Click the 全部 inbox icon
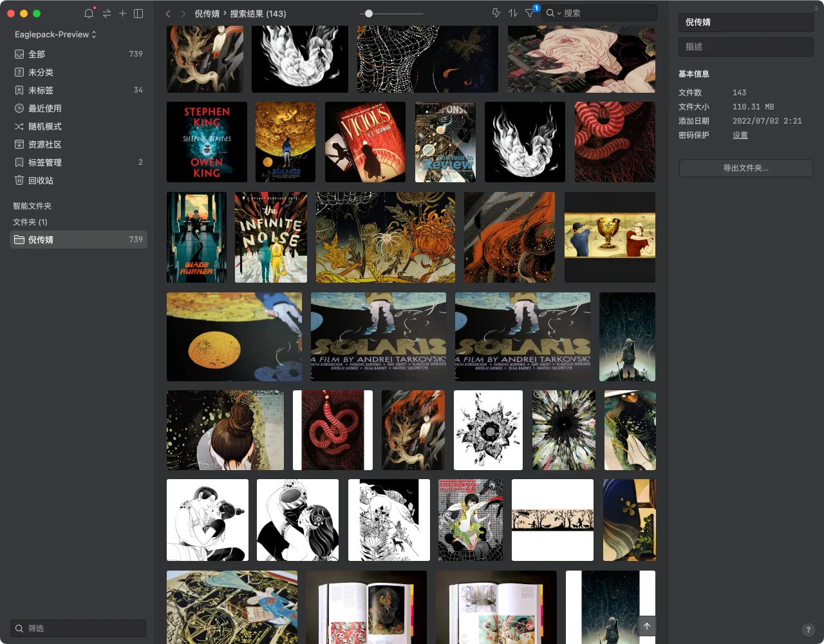 tap(19, 54)
